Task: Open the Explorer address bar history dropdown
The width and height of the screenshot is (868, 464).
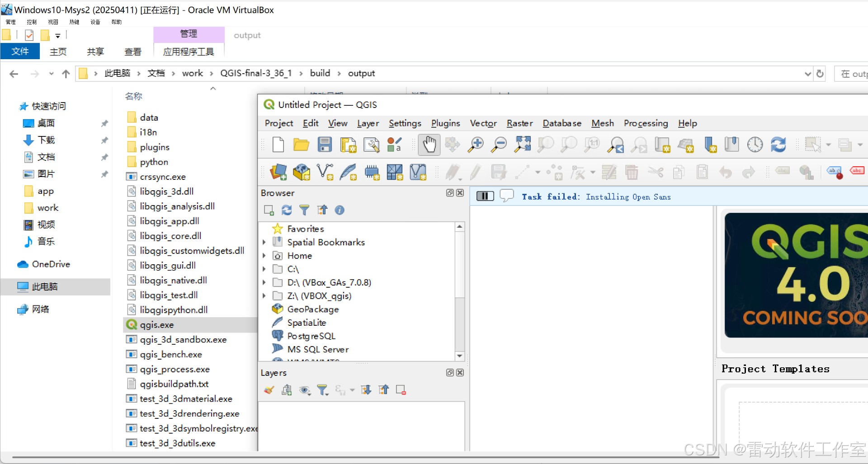Action: 808,74
